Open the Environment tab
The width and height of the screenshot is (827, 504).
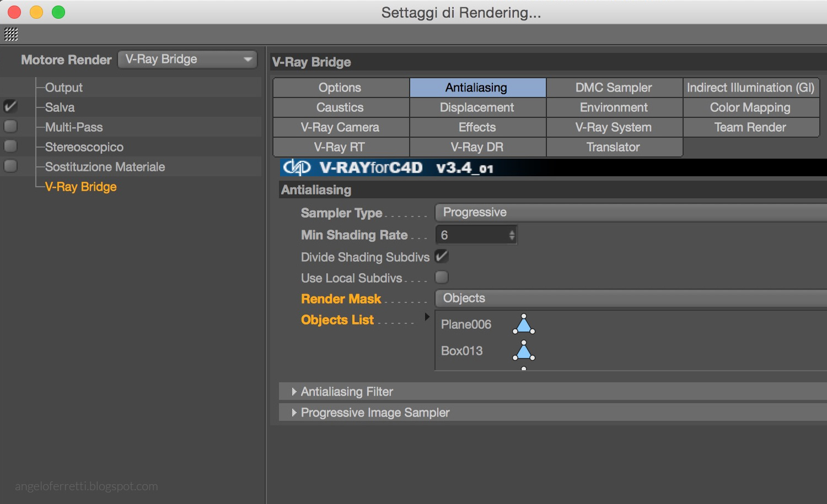pos(614,107)
